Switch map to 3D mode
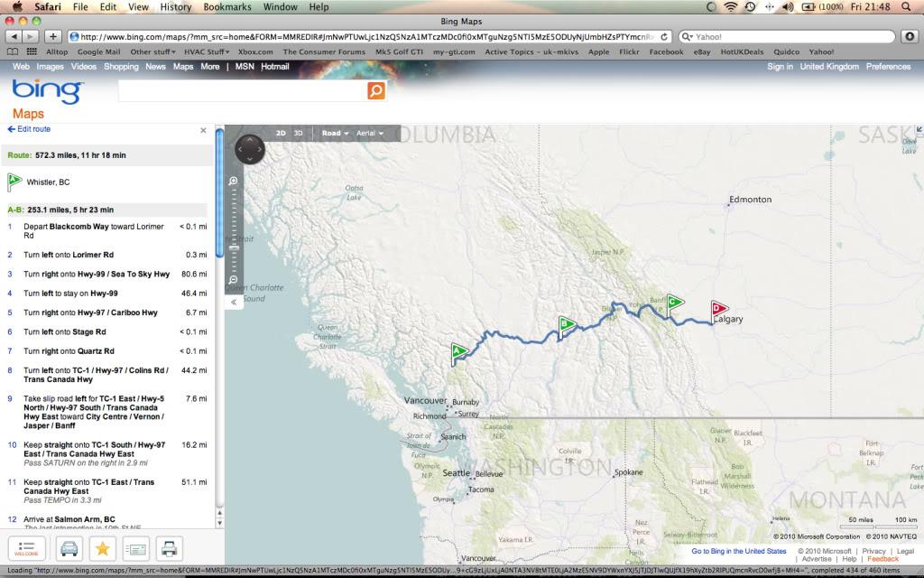This screenshot has width=924, height=578. point(298,134)
